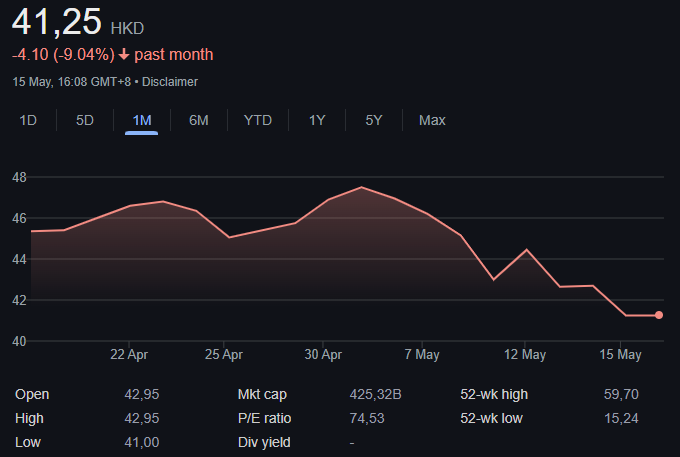
Task: Click the 46 y-axis label
Action: click(19, 219)
